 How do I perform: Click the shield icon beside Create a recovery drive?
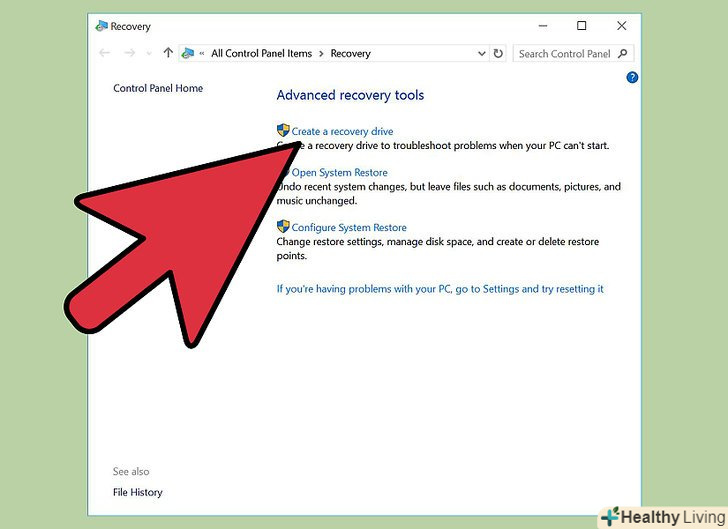(283, 130)
